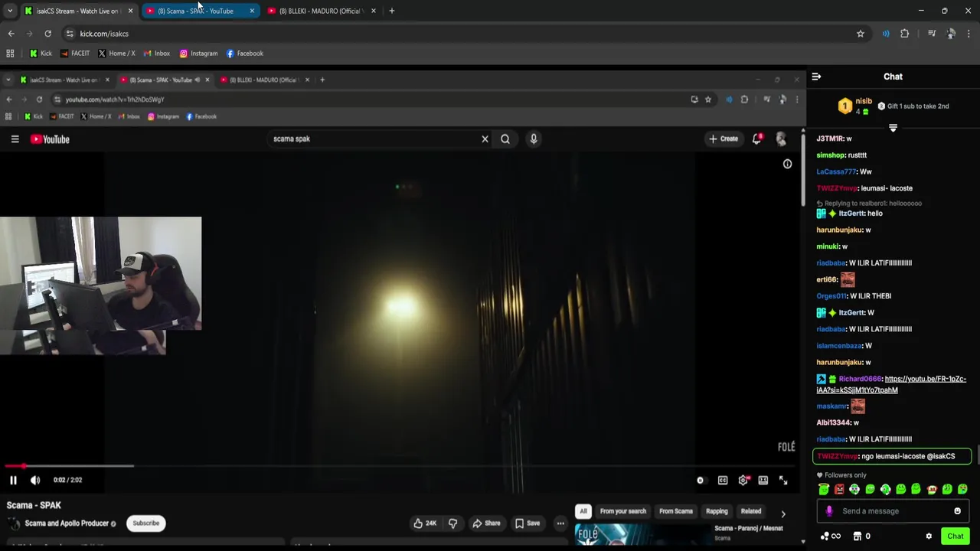Viewport: 980px width, 551px height.
Task: Open Kick channel points infinity icon
Action: 831,536
